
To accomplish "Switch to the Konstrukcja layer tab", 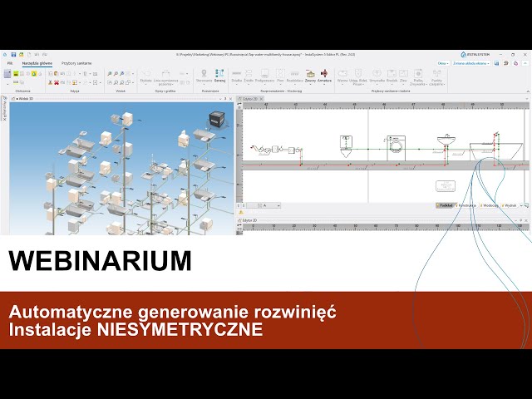I will tap(467, 205).
